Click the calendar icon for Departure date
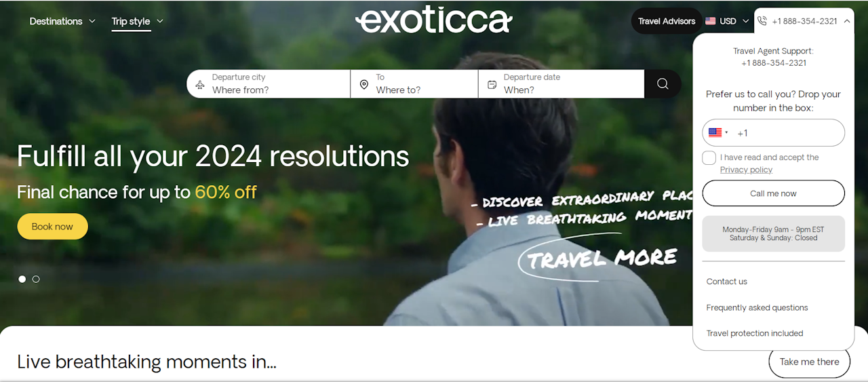 [492, 85]
